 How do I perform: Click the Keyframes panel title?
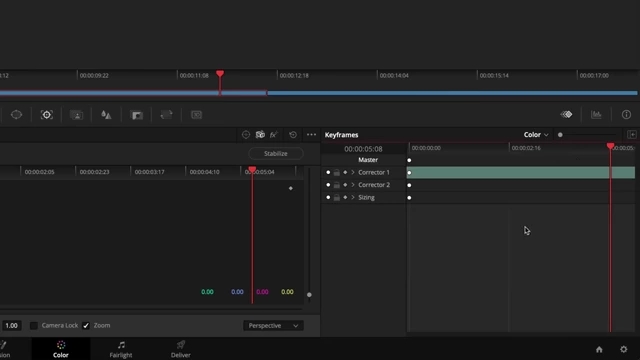[341, 135]
